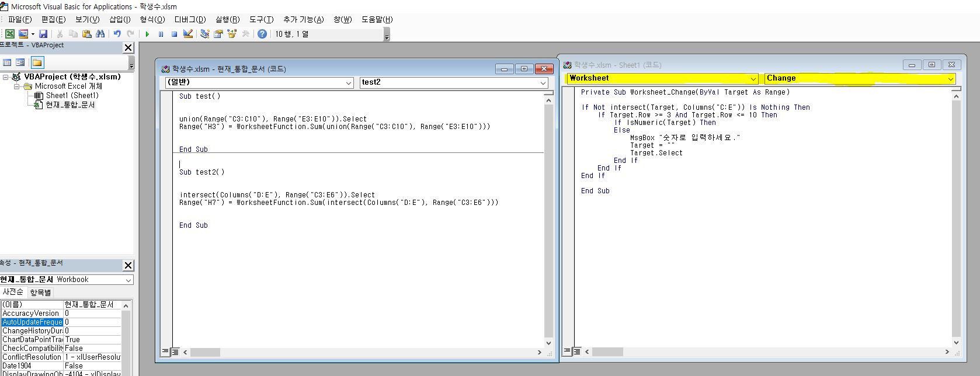Image resolution: width=980 pixels, height=376 pixels.
Task: Collapse the VBAProject (학생수.xlsm) tree node
Action: coord(5,77)
